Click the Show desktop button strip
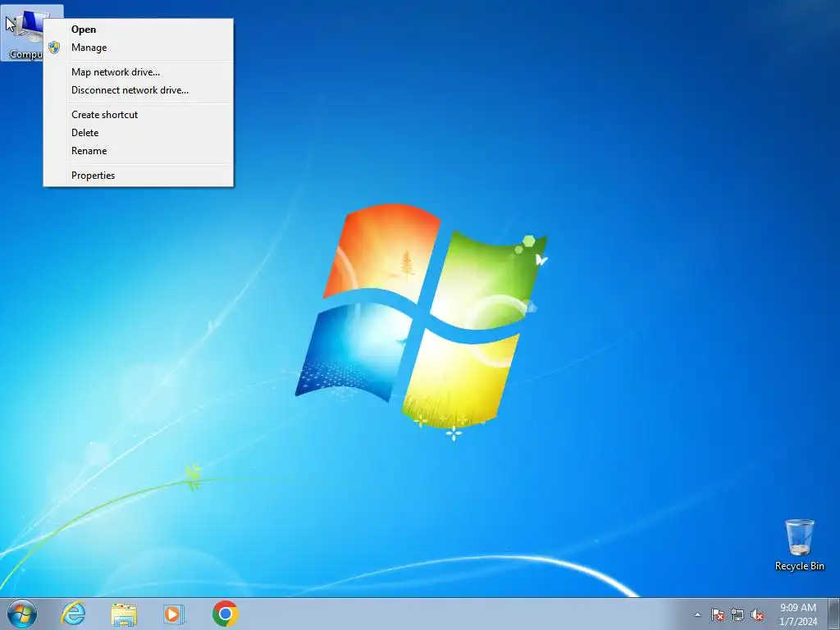This screenshot has height=630, width=840. (x=834, y=614)
